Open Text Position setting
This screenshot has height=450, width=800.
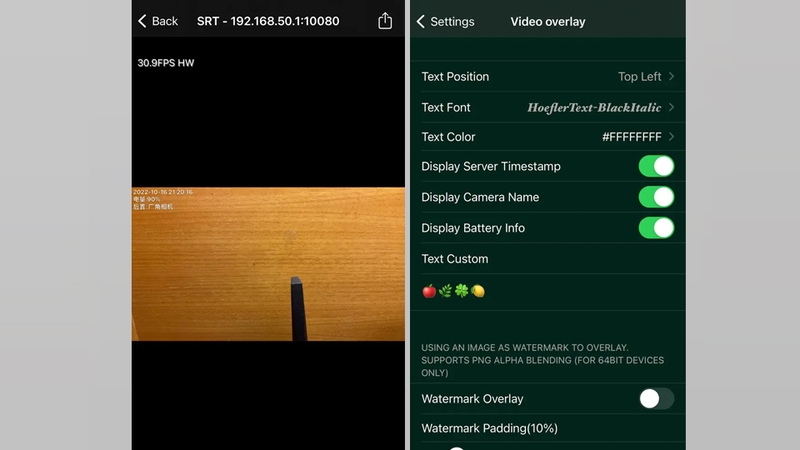[548, 77]
